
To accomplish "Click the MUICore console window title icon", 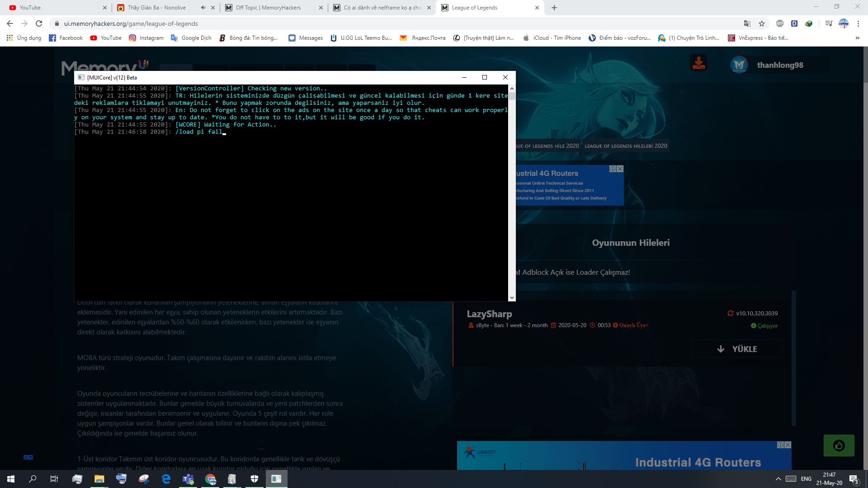I will (81, 77).
